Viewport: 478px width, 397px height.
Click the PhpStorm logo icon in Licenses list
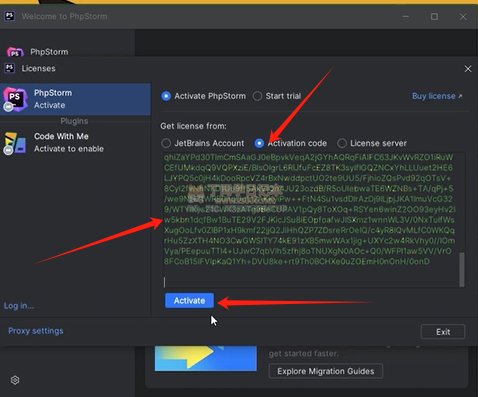(15, 99)
